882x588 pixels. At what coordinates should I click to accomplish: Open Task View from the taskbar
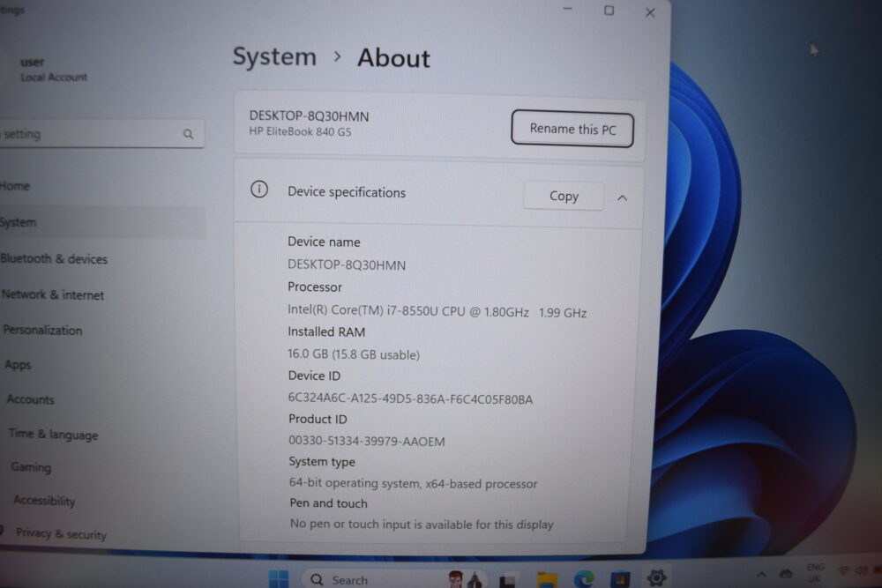click(x=507, y=580)
